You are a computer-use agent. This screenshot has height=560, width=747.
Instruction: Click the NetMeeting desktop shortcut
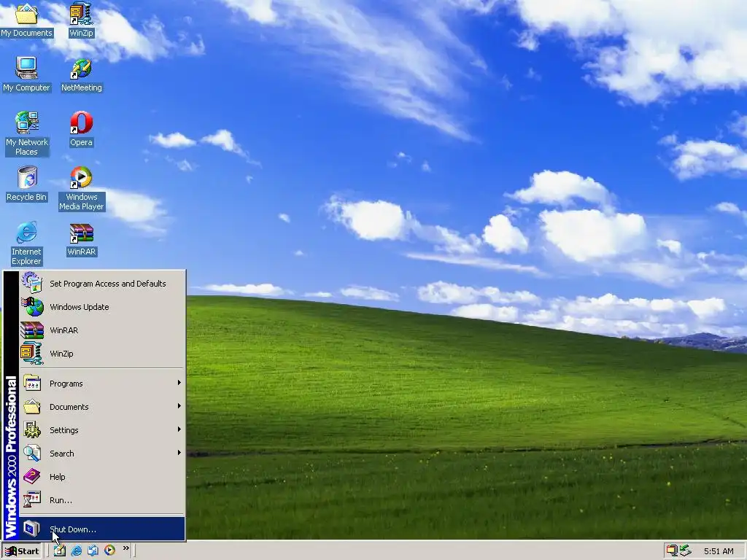tap(82, 75)
